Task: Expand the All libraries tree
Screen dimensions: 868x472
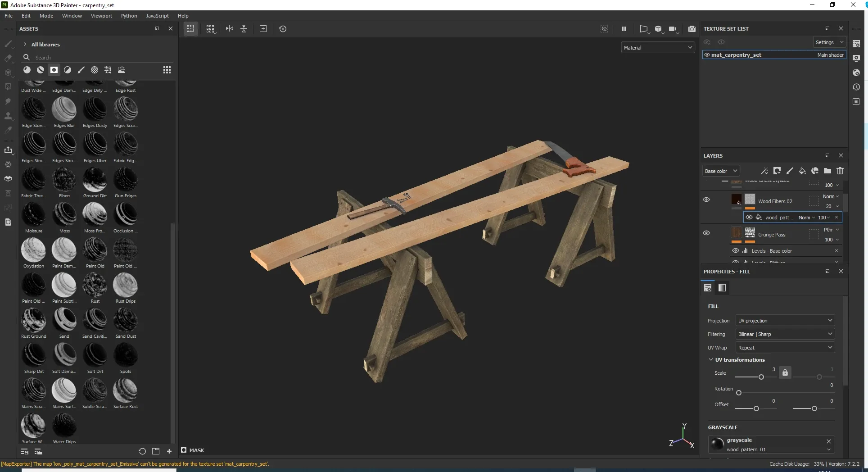Action: tap(25, 44)
